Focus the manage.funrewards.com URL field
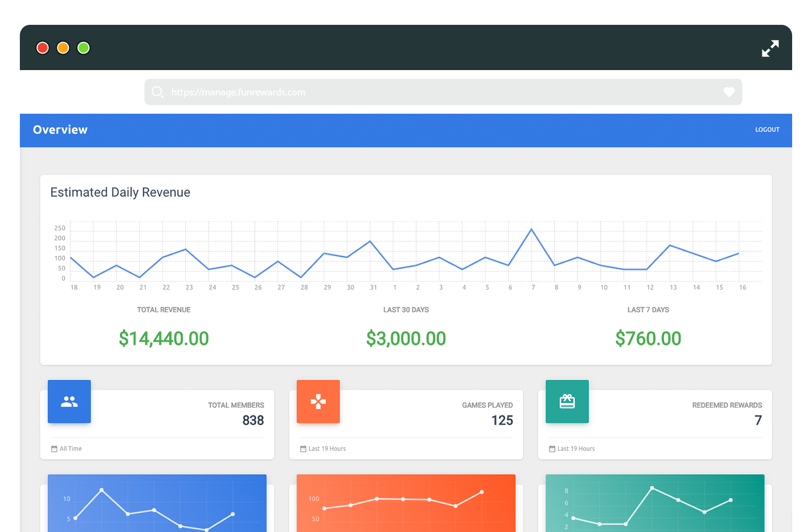 [444, 92]
